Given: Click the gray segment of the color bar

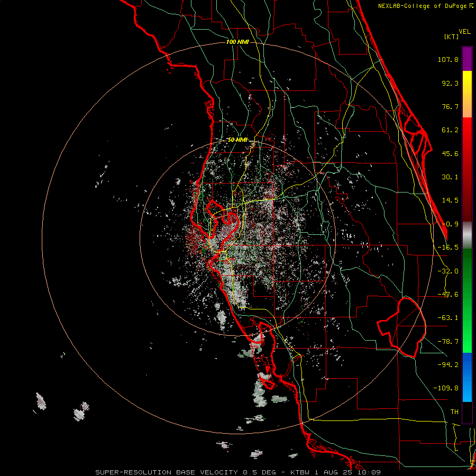Looking at the screenshot, I should tap(467, 235).
